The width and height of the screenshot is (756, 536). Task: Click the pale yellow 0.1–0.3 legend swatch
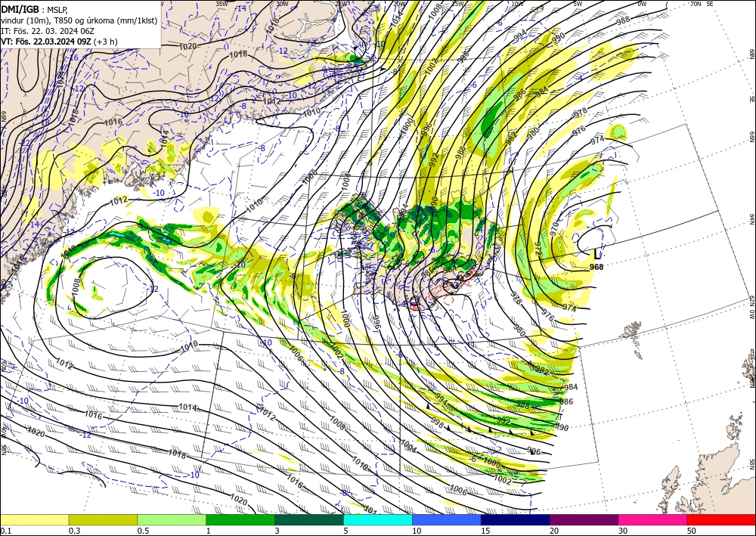tap(34, 519)
